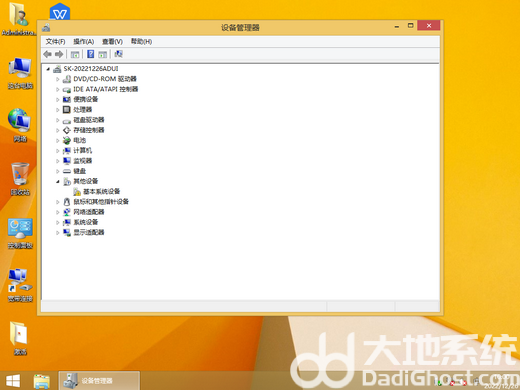Select the 基本系统设备 warning icon
520x390 pixels.
77,192
